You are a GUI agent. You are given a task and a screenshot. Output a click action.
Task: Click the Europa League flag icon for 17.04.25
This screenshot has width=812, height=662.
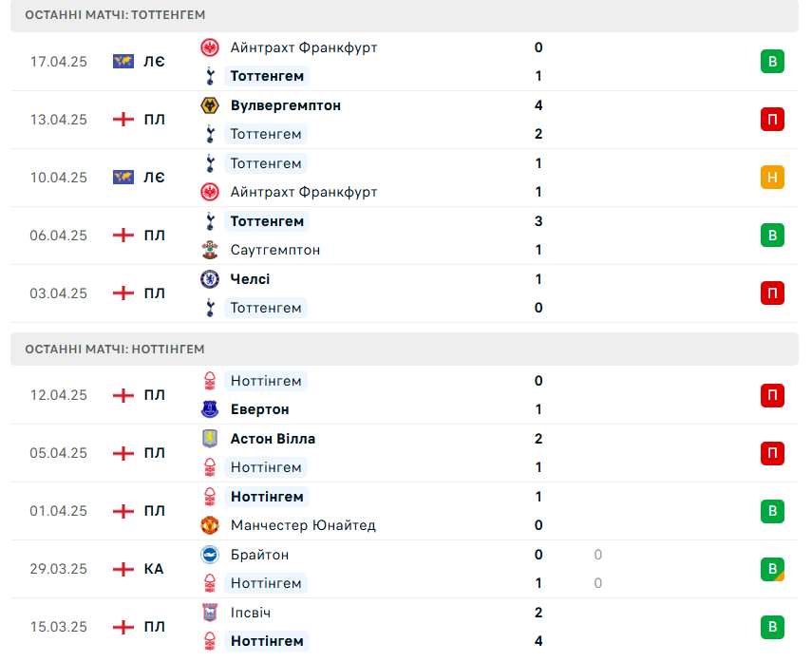pos(123,62)
